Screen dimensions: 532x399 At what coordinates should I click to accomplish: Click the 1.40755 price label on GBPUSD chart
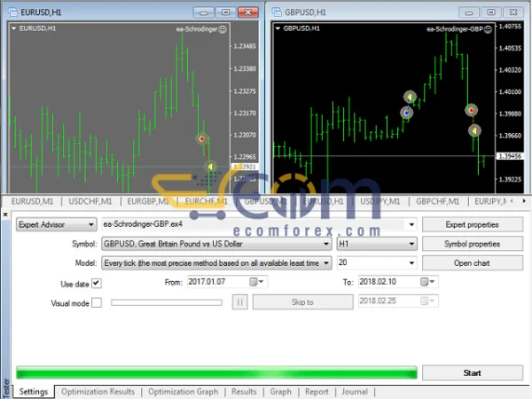pos(510,27)
